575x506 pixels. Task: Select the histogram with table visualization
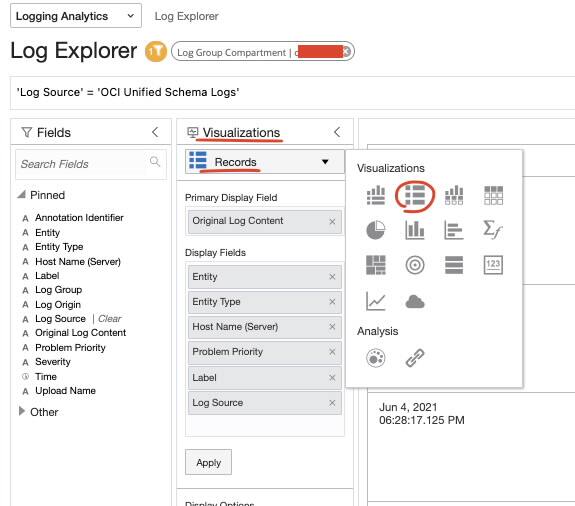click(x=454, y=195)
